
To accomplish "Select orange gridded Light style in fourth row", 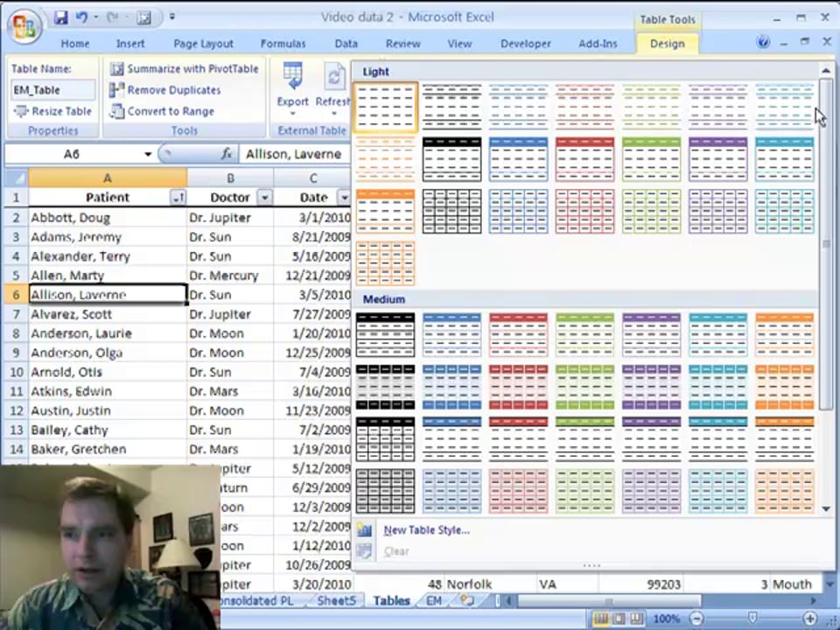I will pos(385,263).
